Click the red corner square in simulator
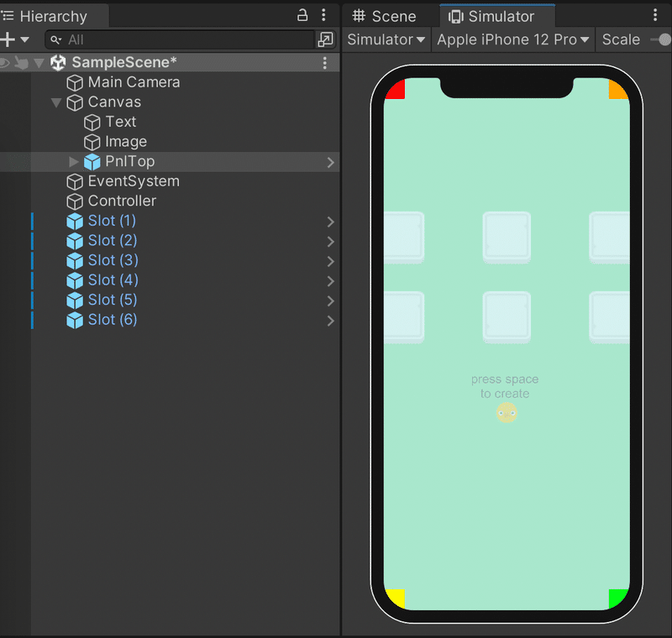The width and height of the screenshot is (672, 638). [x=395, y=89]
